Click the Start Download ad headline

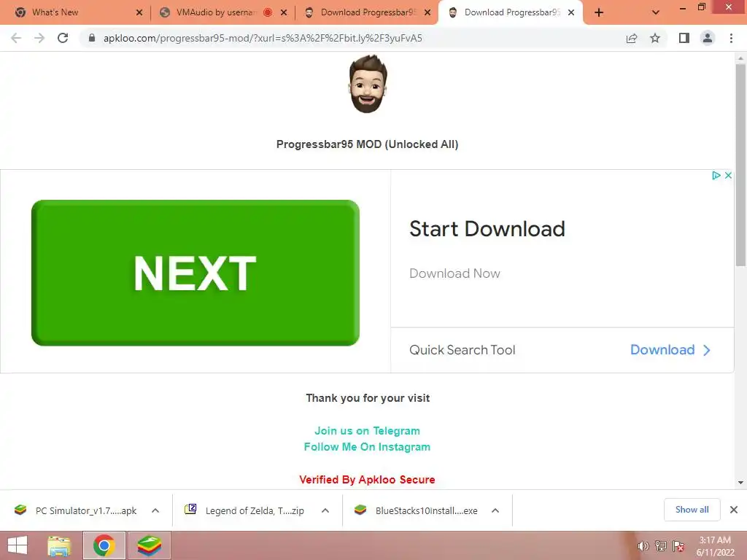click(487, 229)
